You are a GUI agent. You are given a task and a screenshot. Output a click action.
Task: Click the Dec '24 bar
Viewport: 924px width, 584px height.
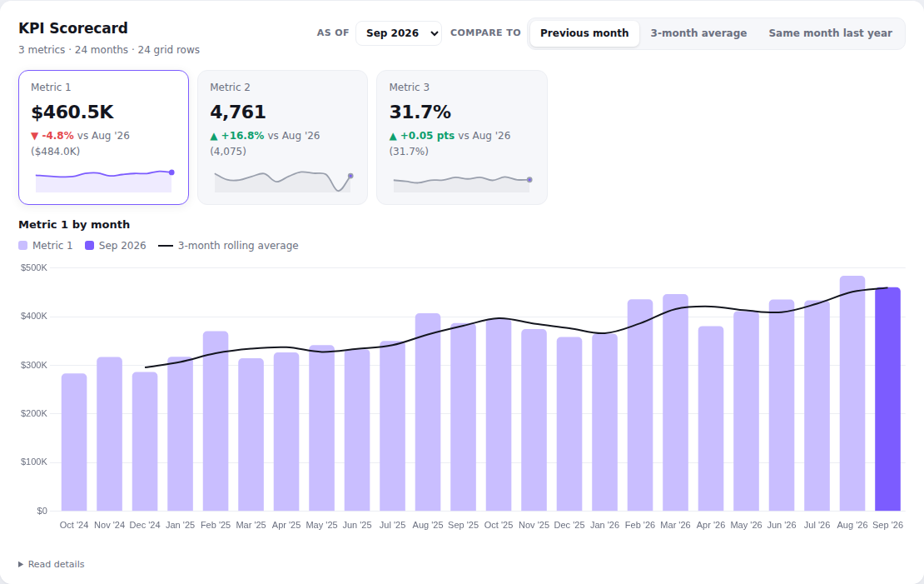coord(145,442)
